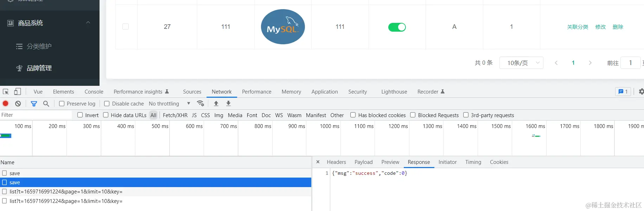Show request Headers tab
Viewport: 644px width, 211px height.
pos(337,162)
